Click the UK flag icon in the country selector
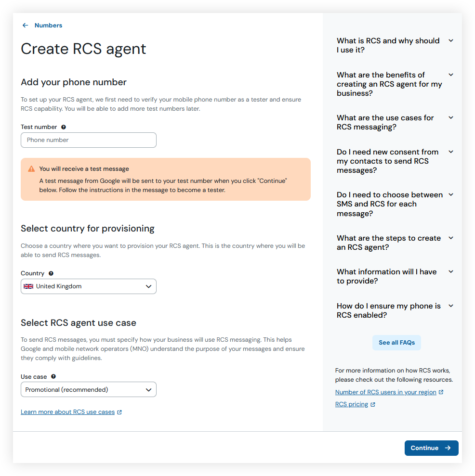This screenshot has height=476, width=475. tap(29, 286)
